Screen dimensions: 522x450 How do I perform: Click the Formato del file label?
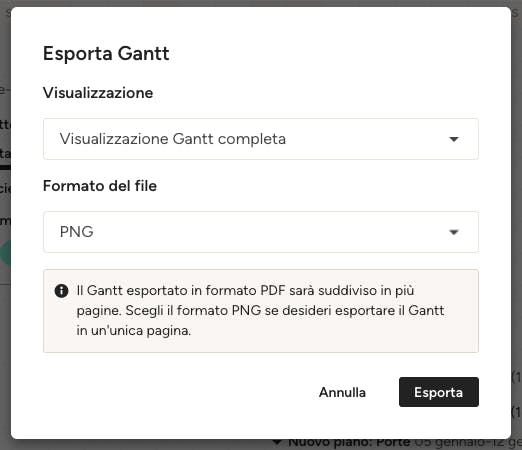(100, 186)
